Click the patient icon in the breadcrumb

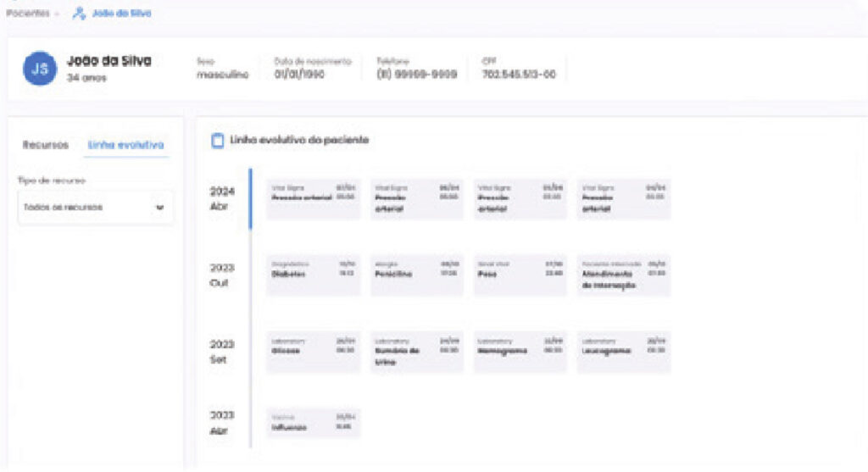80,14
